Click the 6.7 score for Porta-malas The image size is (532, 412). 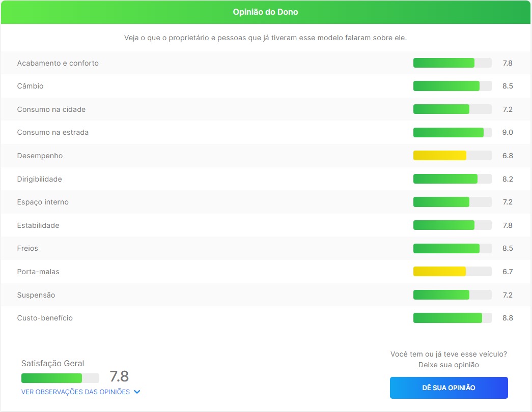[508, 272]
